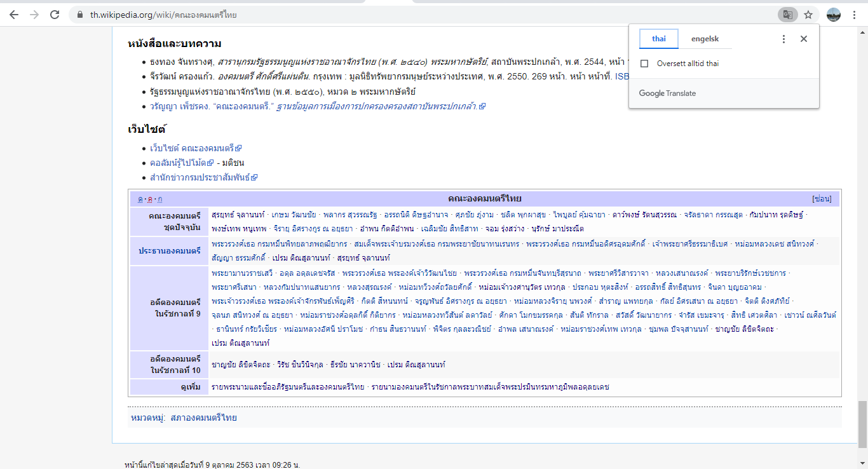
Task: Click the address bar URL field
Action: (381, 14)
